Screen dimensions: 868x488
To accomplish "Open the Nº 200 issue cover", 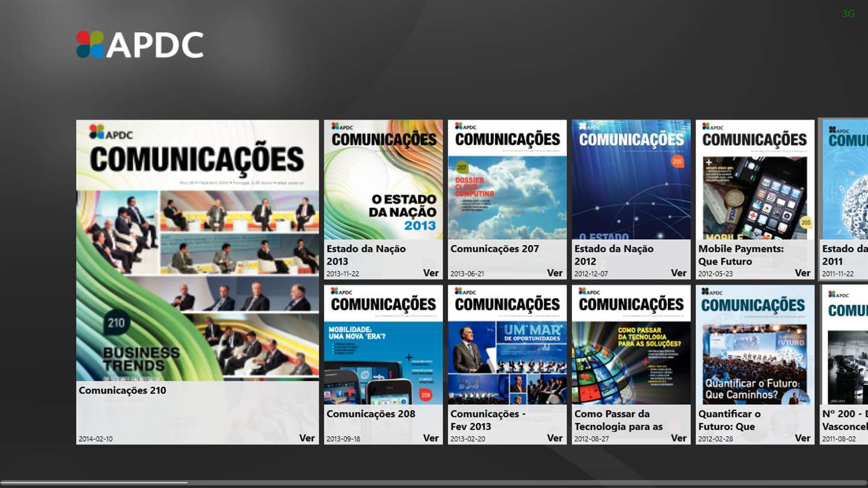I will pos(844,345).
